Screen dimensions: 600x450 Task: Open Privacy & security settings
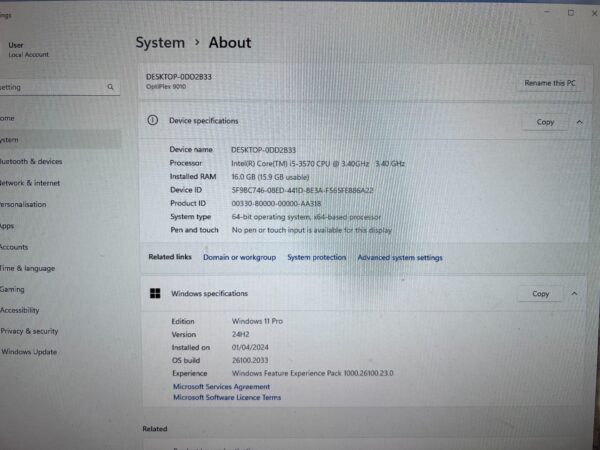tap(59, 331)
